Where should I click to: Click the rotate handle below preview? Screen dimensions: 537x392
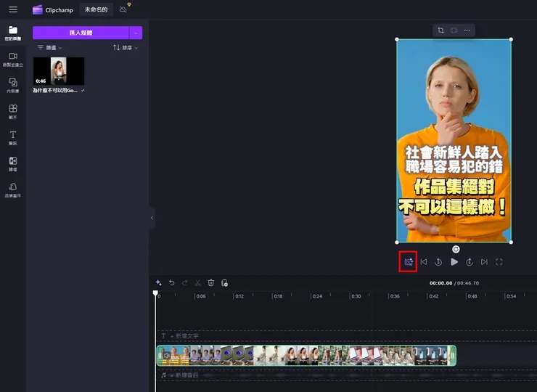pyautogui.click(x=456, y=249)
